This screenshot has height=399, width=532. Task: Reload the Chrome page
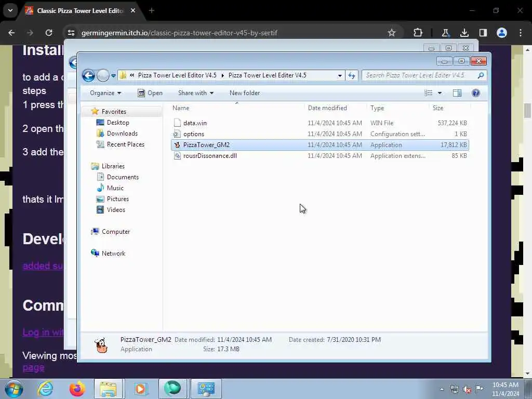49,33
